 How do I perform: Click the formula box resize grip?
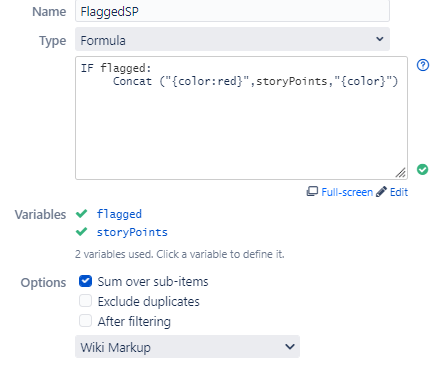(x=401, y=172)
